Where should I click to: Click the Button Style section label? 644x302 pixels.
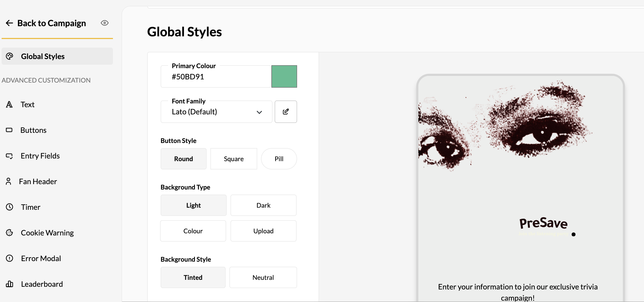point(179,141)
